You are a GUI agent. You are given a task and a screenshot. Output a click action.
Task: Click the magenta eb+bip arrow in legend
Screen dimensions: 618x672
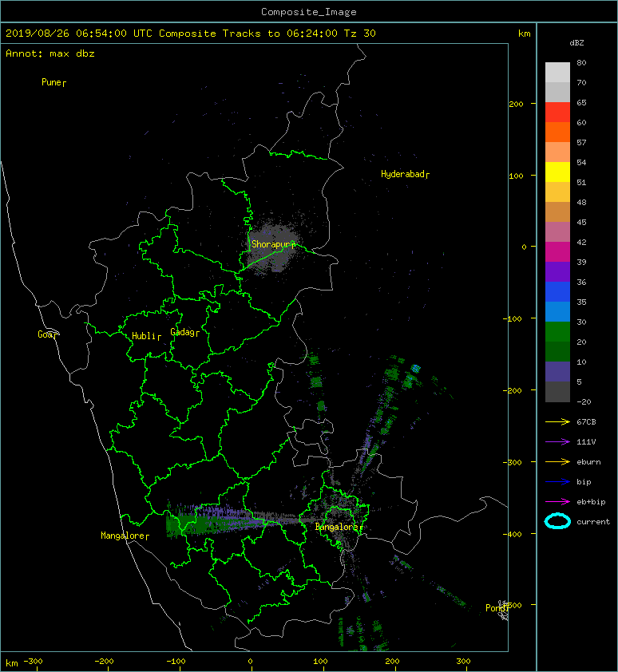(x=557, y=502)
